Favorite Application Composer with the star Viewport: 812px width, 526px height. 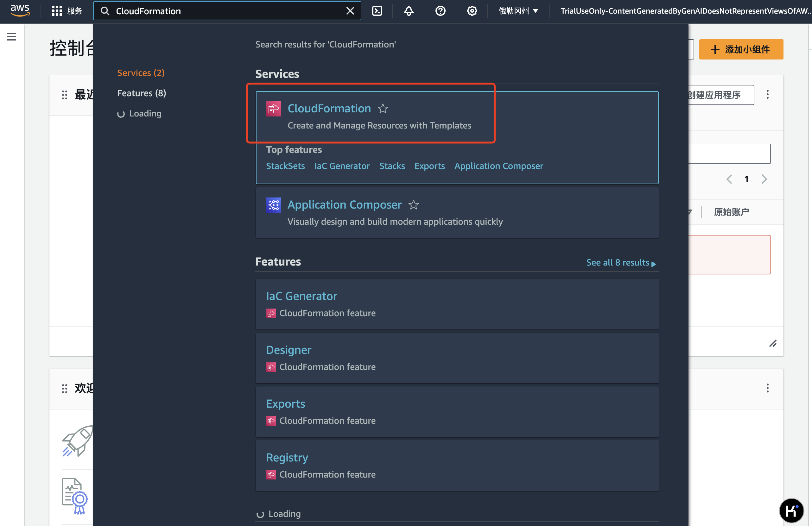[x=414, y=205]
